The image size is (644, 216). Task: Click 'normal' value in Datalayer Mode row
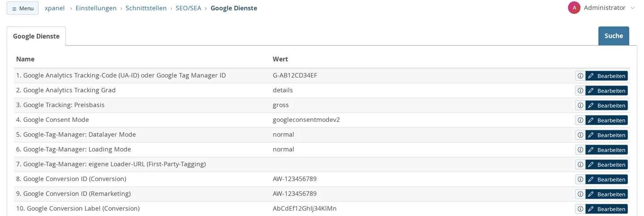pos(284,134)
